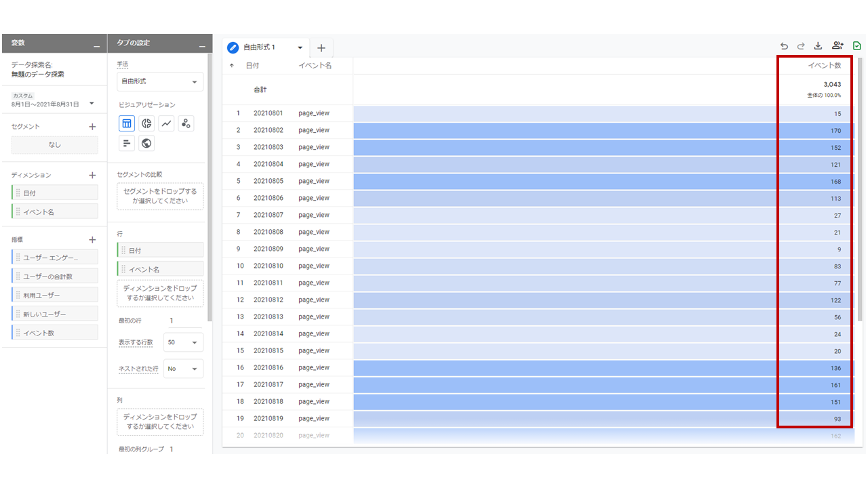The image size is (868, 488).
Task: Click the イベント数 column header
Action: click(824, 66)
